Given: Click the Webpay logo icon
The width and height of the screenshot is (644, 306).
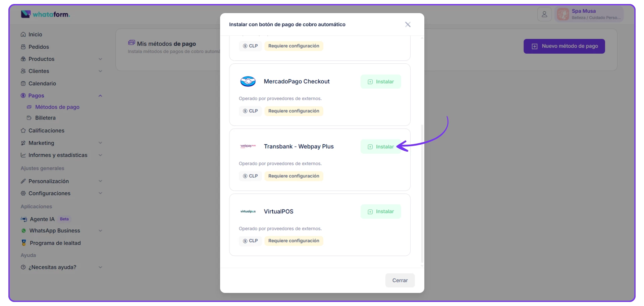Looking at the screenshot, I should [248, 146].
